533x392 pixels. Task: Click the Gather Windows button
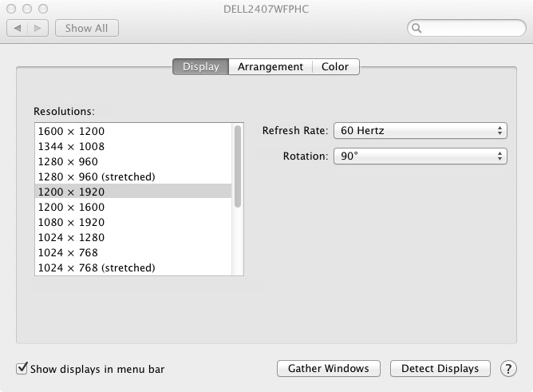pos(329,369)
